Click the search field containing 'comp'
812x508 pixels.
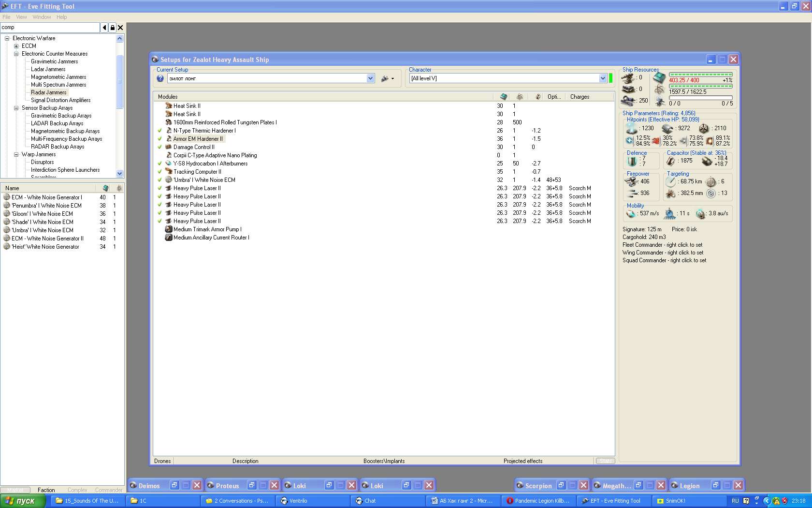[x=50, y=28]
